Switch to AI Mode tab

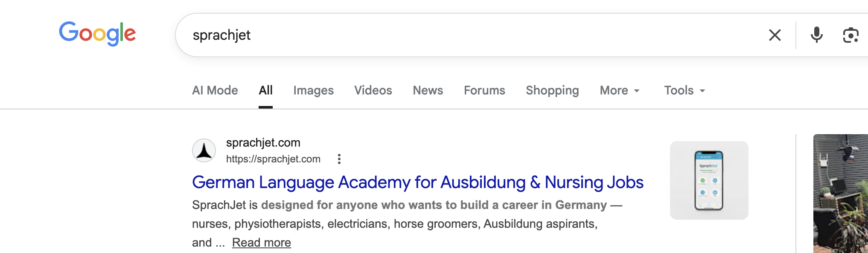(x=215, y=90)
